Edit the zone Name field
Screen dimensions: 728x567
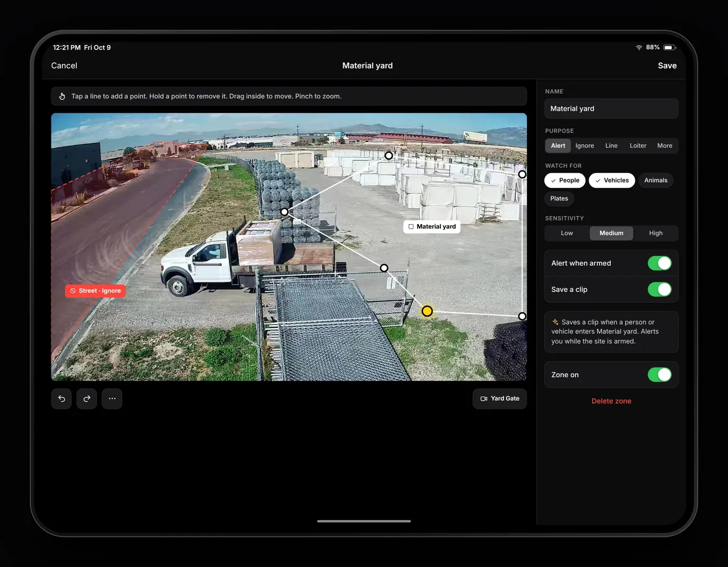(612, 109)
